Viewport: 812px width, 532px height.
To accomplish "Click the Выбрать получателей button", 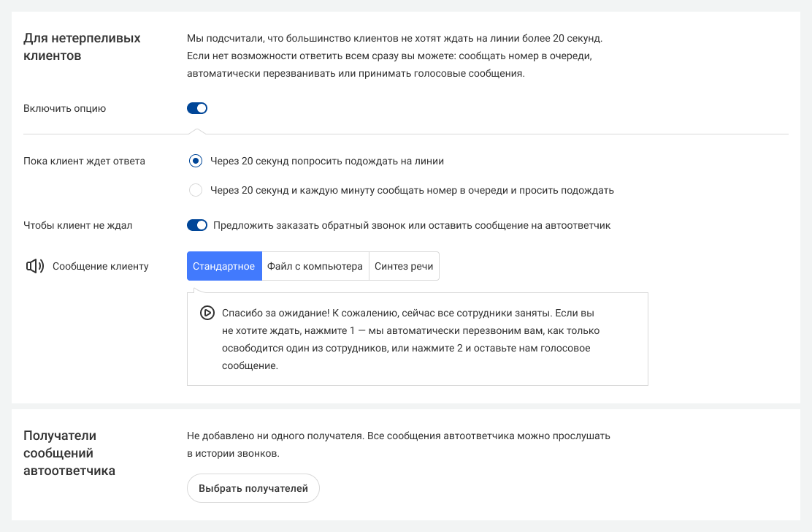I will (x=253, y=488).
